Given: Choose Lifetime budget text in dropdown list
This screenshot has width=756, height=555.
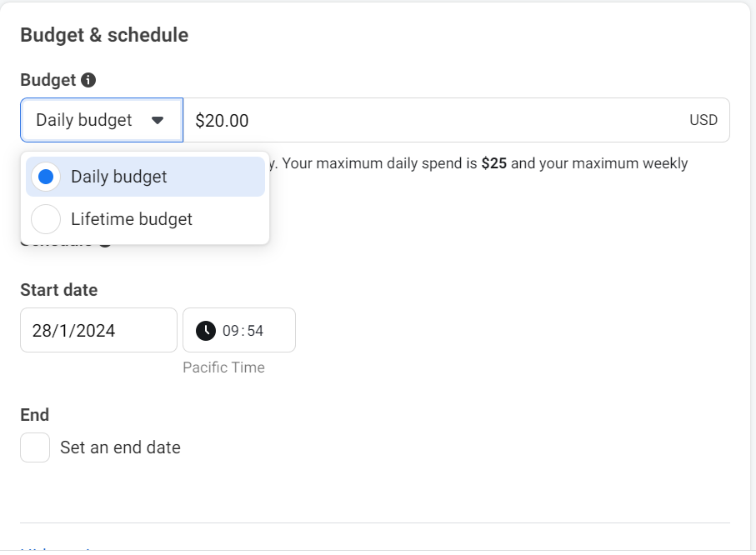Looking at the screenshot, I should [x=132, y=219].
